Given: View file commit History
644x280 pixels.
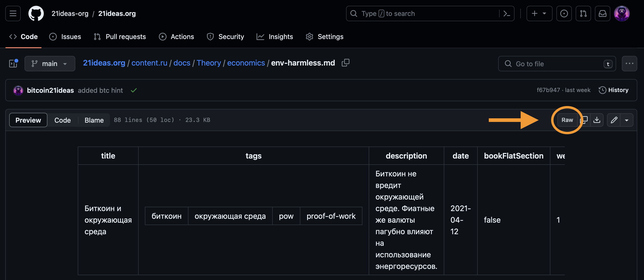Looking at the screenshot, I should pyautogui.click(x=613, y=90).
